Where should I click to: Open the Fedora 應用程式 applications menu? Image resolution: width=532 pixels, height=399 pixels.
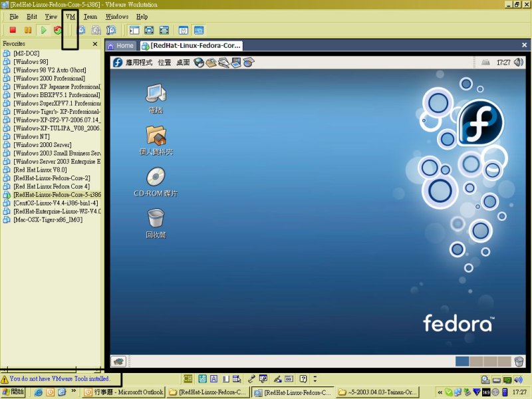point(139,63)
